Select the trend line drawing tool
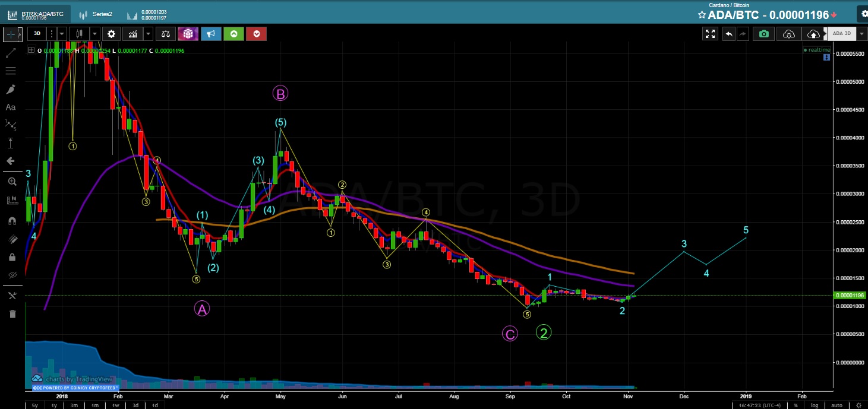868x409 pixels. click(x=11, y=53)
